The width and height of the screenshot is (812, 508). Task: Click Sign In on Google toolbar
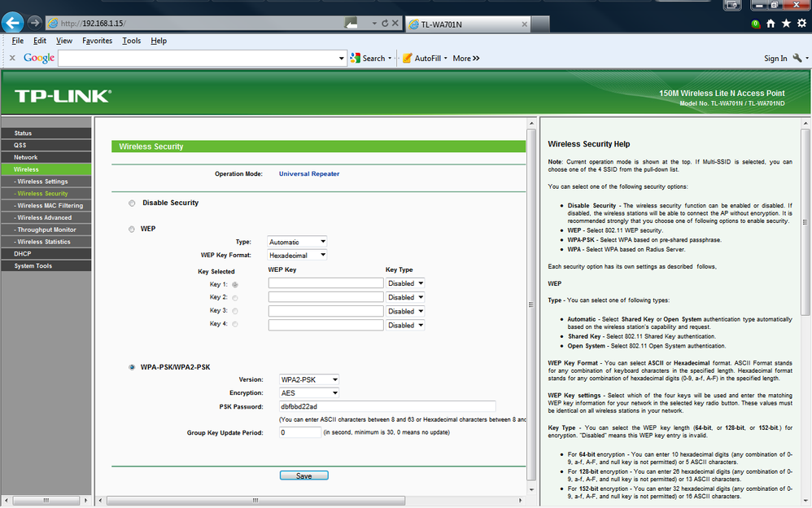(x=775, y=58)
